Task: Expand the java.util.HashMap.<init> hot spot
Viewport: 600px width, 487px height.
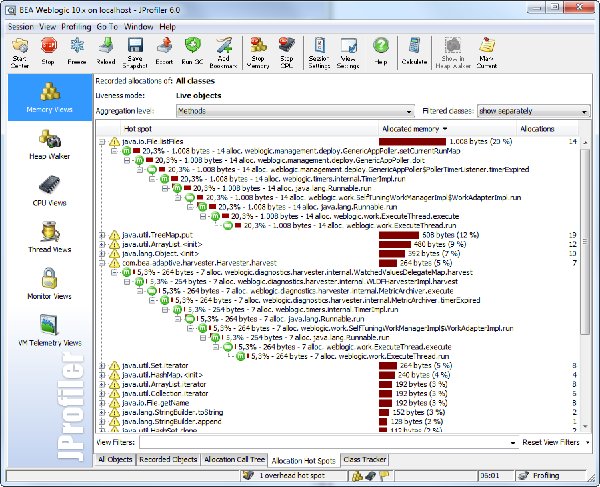Action: (x=102, y=375)
